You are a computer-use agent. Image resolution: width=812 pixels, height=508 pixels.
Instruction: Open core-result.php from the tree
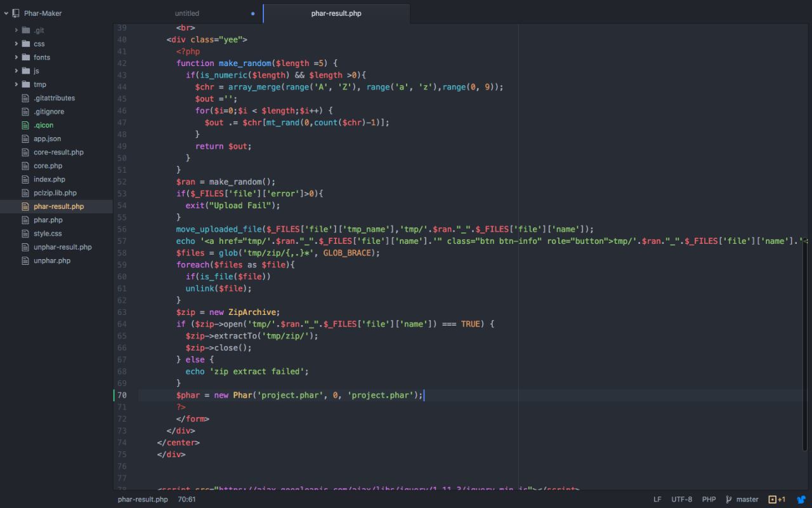tap(58, 152)
